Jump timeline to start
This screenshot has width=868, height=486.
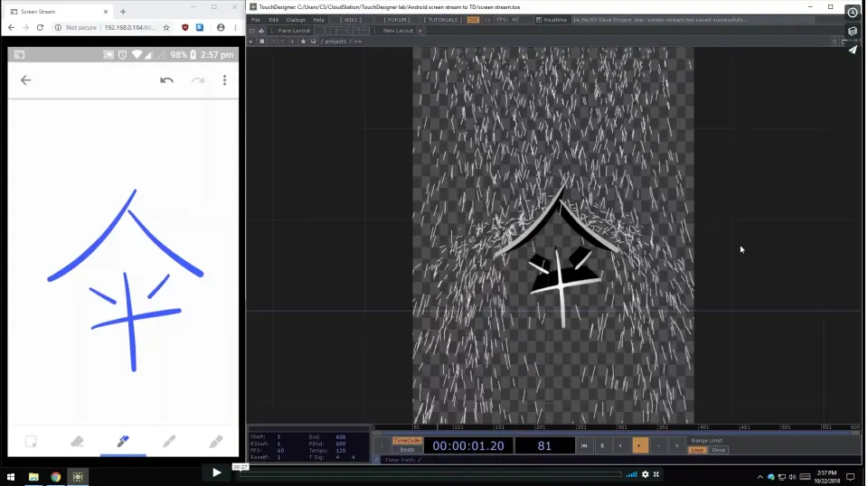(x=584, y=445)
